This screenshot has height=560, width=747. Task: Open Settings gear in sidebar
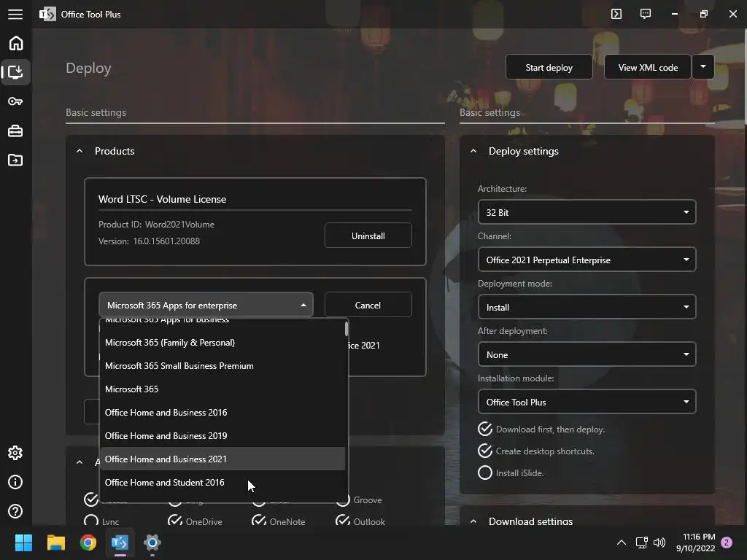tap(15, 453)
